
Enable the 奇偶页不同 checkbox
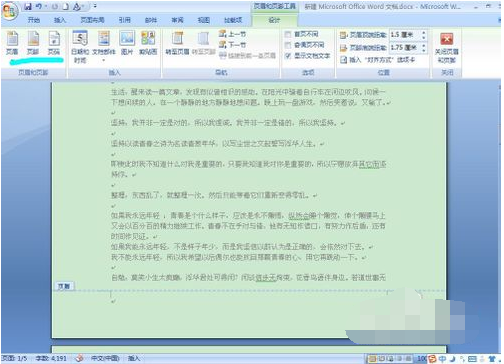288,45
